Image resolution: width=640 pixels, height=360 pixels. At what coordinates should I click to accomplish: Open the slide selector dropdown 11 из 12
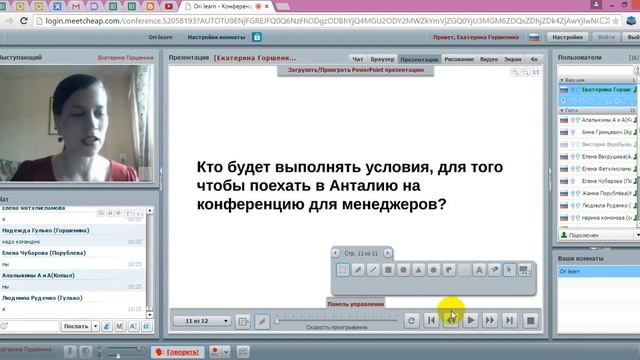coord(202,321)
